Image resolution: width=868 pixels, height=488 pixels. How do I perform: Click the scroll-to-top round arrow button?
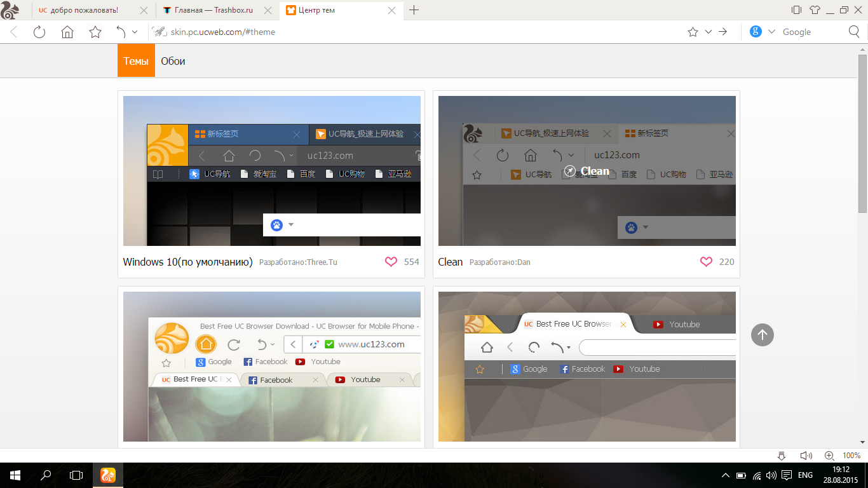coord(762,335)
